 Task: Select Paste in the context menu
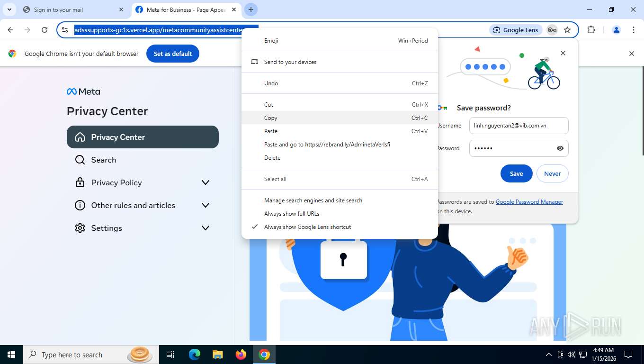340,131
